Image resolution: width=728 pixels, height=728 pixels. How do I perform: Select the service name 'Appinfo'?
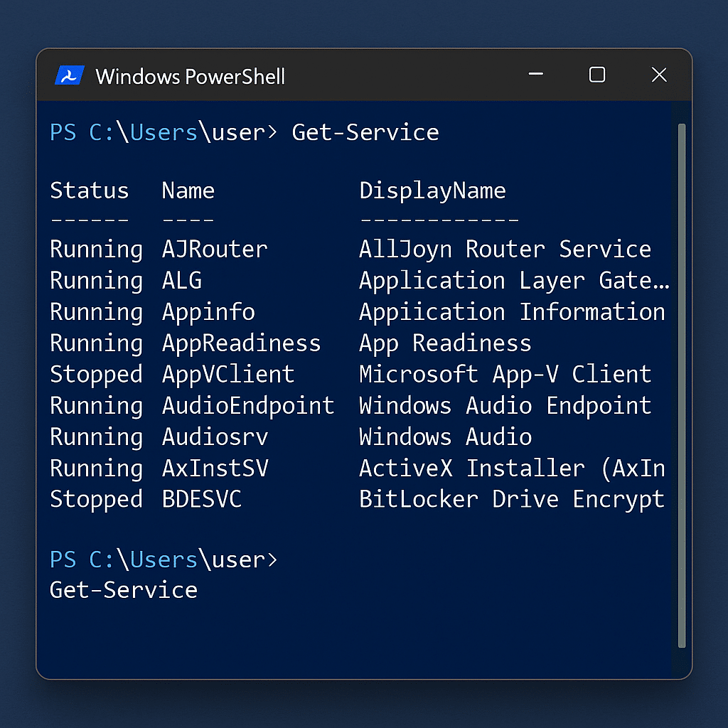pyautogui.click(x=208, y=312)
